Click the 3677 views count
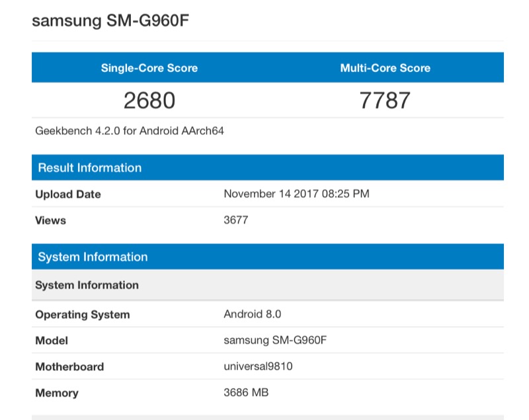Viewport: 529px width, 420px height. pos(236,220)
